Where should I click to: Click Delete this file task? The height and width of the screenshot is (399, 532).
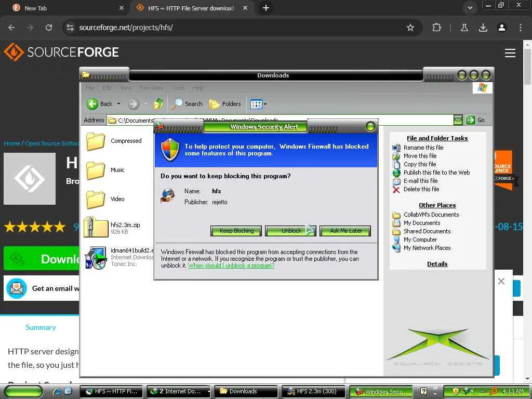(421, 189)
